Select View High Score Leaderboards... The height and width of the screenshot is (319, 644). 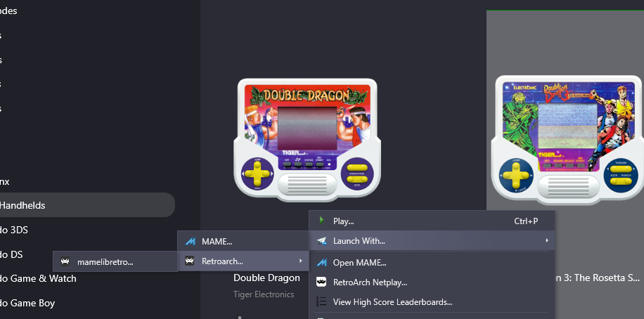point(432,302)
